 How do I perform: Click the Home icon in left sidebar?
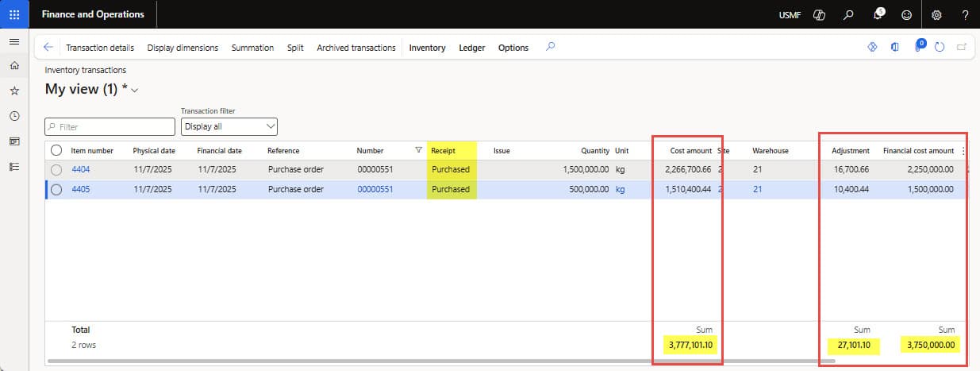click(14, 67)
